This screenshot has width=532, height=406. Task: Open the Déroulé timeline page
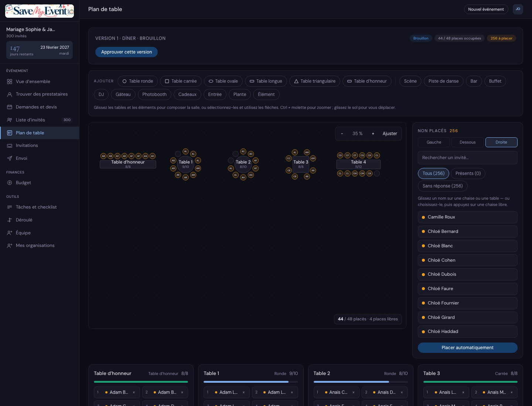coord(40,220)
